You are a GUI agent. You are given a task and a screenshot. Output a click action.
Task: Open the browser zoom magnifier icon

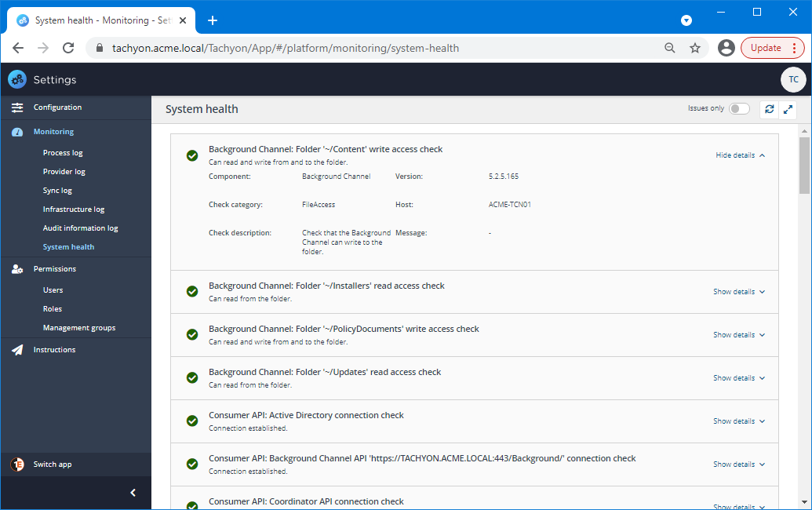(x=669, y=48)
